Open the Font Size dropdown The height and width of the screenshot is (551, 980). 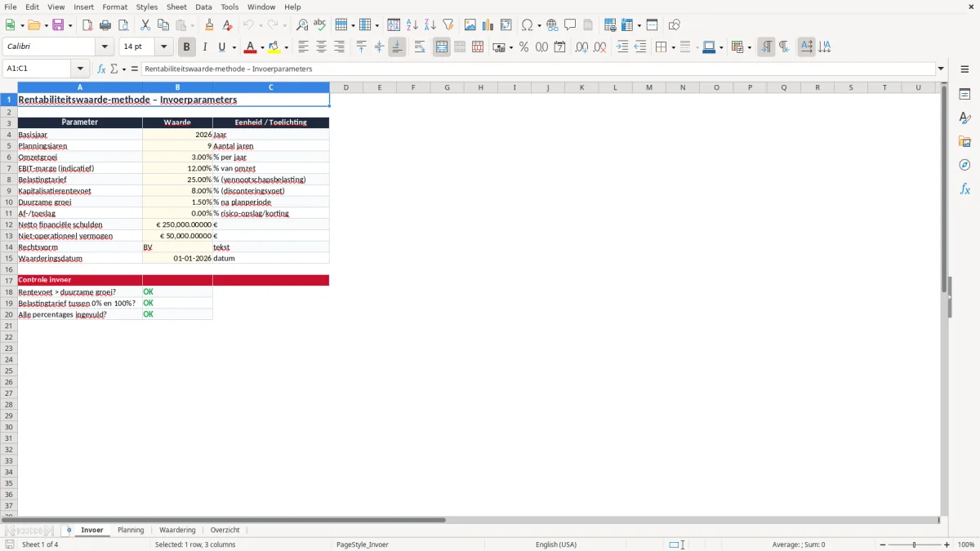click(x=163, y=47)
